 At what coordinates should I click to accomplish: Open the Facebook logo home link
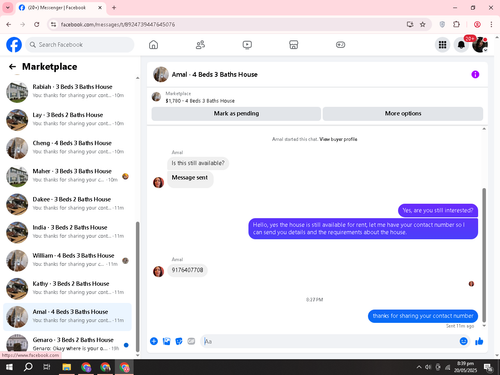14,45
